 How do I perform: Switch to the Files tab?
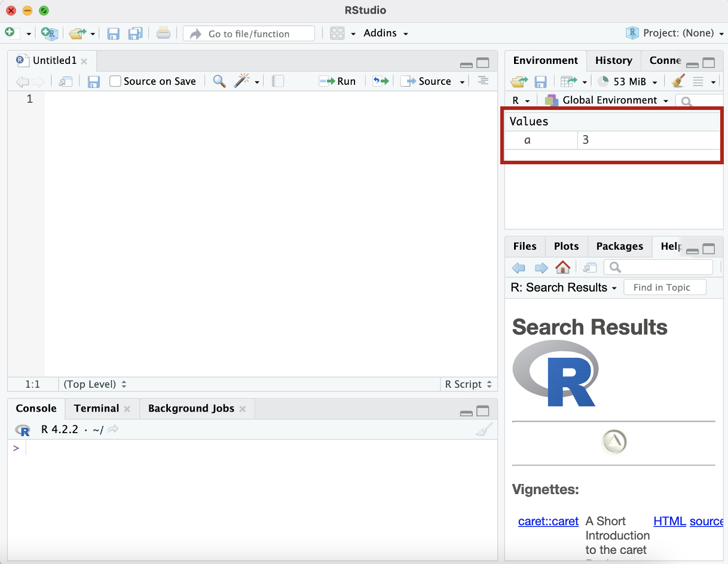(525, 246)
